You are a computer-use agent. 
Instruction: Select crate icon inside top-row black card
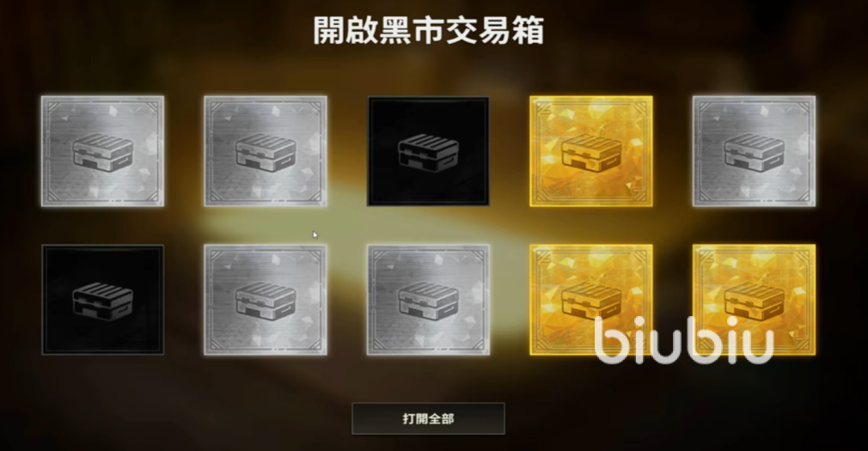point(428,153)
